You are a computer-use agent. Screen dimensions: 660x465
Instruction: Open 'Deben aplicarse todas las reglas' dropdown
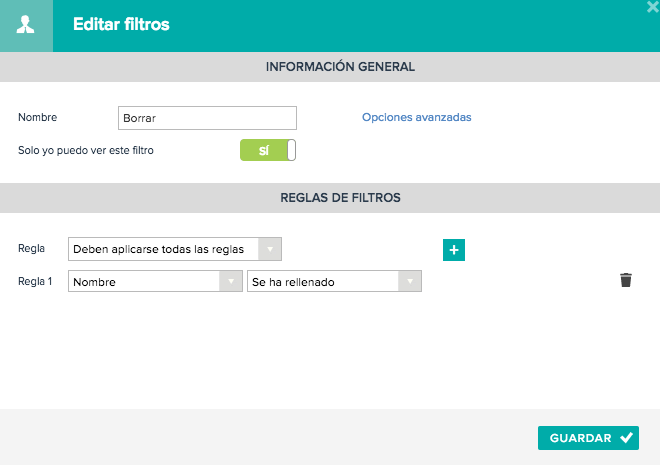(x=175, y=249)
